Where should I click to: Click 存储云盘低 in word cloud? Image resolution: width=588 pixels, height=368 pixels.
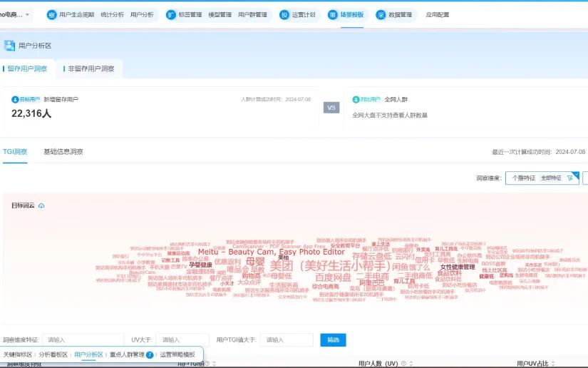coord(371,257)
